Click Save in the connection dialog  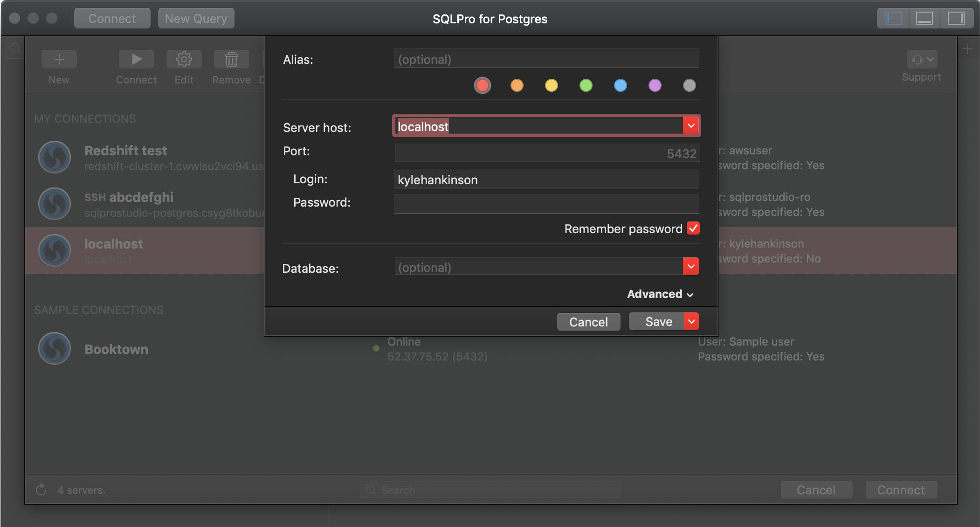(x=656, y=321)
